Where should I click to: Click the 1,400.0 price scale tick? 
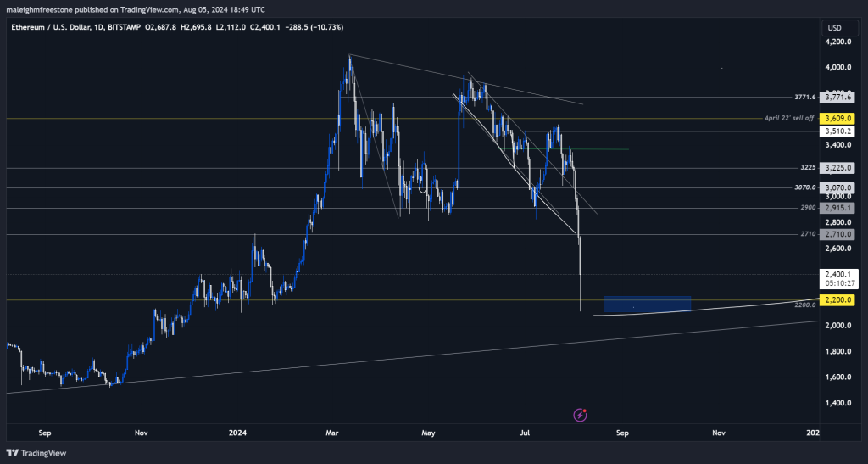[837, 403]
